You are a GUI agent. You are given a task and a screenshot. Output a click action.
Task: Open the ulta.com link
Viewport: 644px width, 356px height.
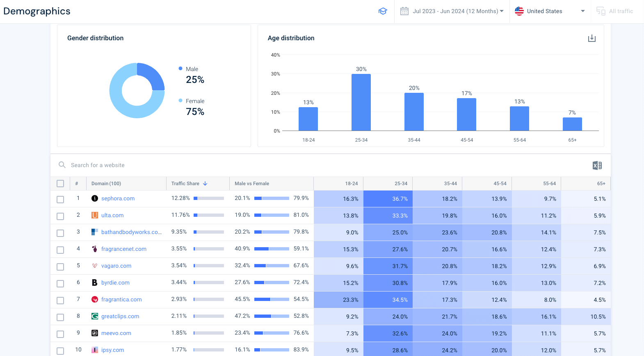pos(112,215)
